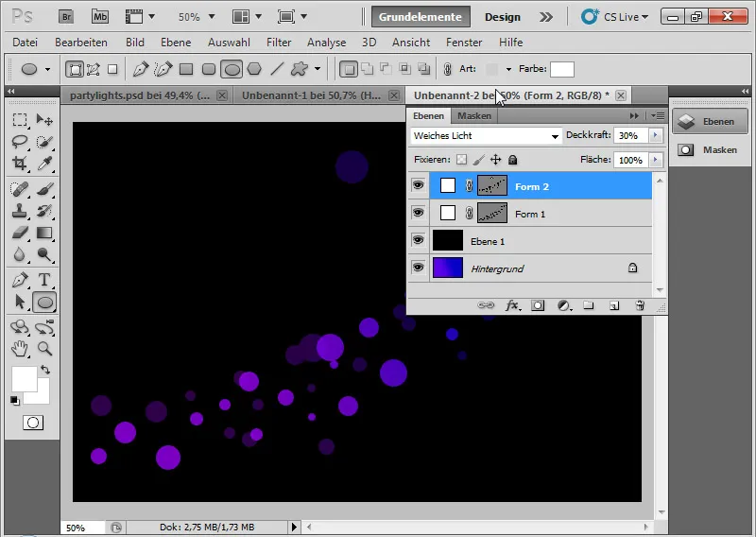Open the CS Live menu button
The image size is (756, 537).
615,17
